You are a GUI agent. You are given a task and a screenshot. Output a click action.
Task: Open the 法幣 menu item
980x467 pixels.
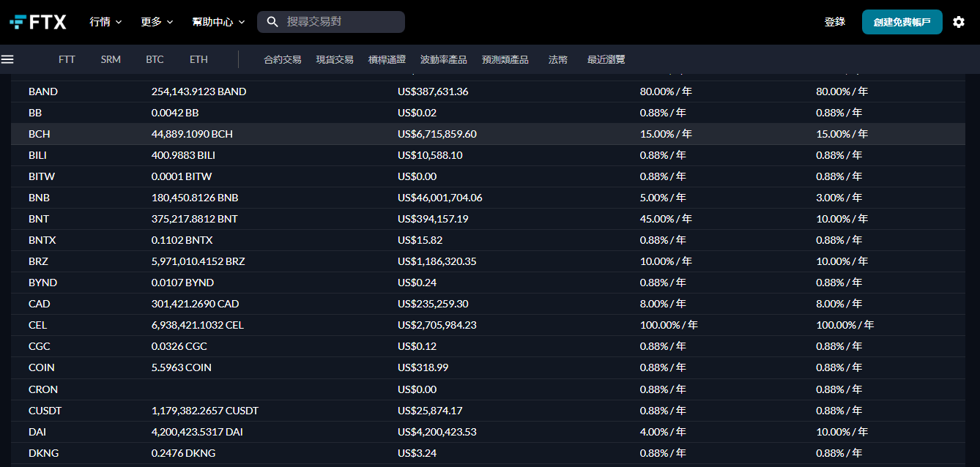coord(558,59)
